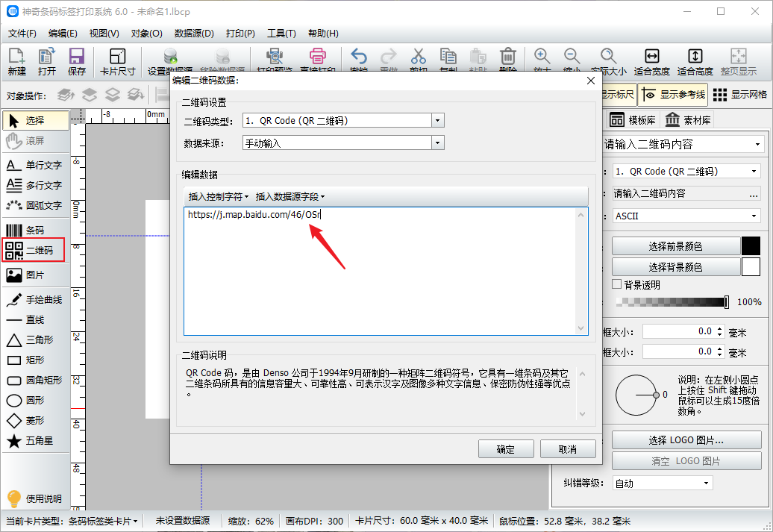
Task: Select the pointer tool (选择)
Action: click(36, 120)
